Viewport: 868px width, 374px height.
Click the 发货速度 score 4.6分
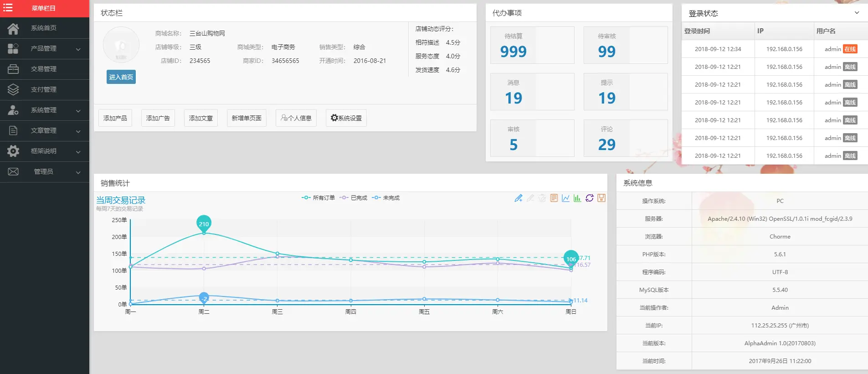[453, 70]
